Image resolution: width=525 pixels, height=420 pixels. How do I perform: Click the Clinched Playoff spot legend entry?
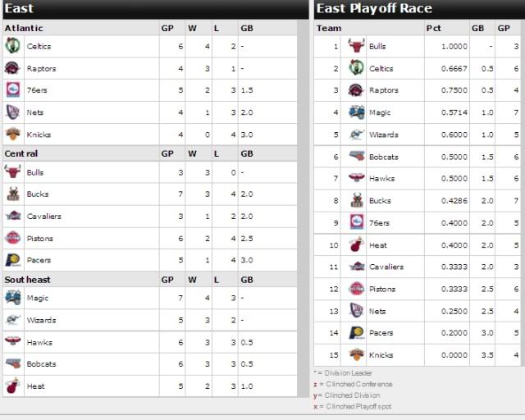click(352, 406)
